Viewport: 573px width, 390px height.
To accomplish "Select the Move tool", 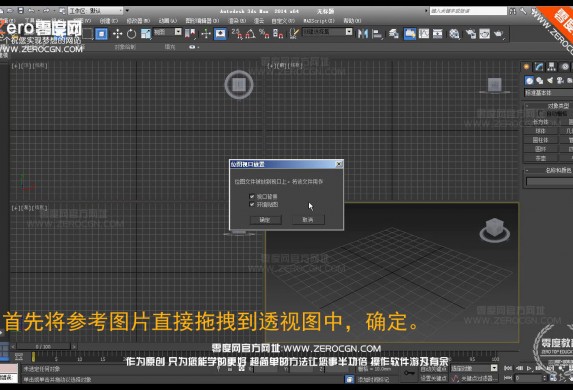I will pyautogui.click(x=117, y=34).
